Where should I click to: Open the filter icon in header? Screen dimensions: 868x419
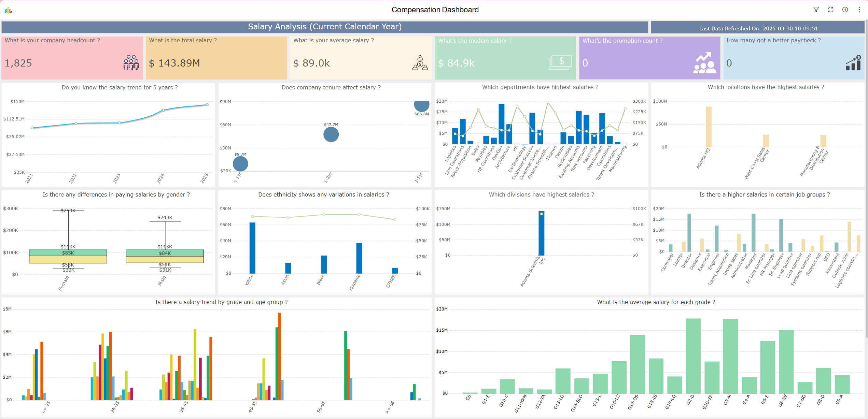(816, 10)
